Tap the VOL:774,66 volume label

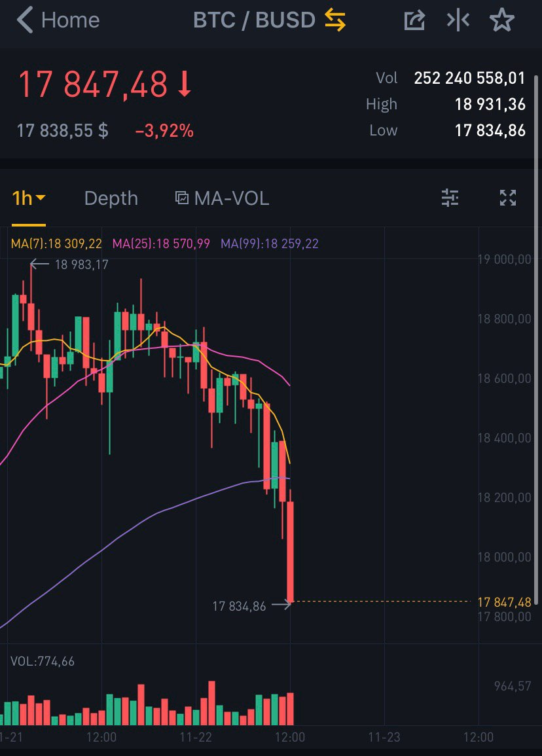point(43,661)
